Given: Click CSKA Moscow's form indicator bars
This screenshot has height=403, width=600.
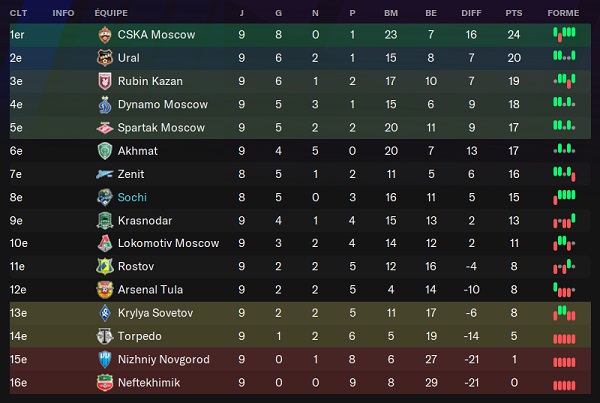Looking at the screenshot, I should (564, 35).
